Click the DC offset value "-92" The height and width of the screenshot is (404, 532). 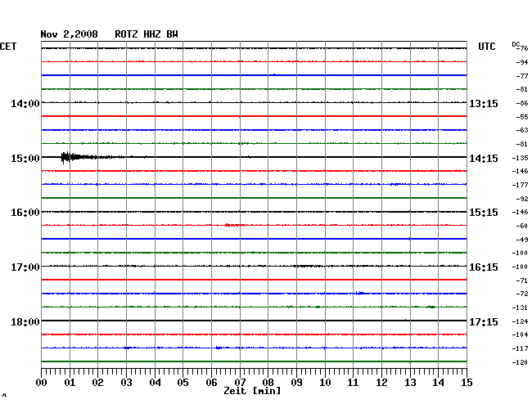coord(522,199)
